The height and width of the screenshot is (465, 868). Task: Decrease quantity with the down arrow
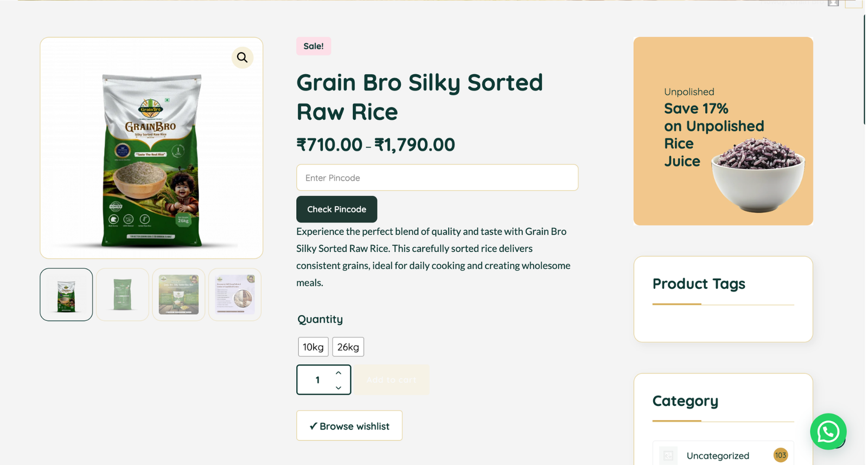pos(339,387)
